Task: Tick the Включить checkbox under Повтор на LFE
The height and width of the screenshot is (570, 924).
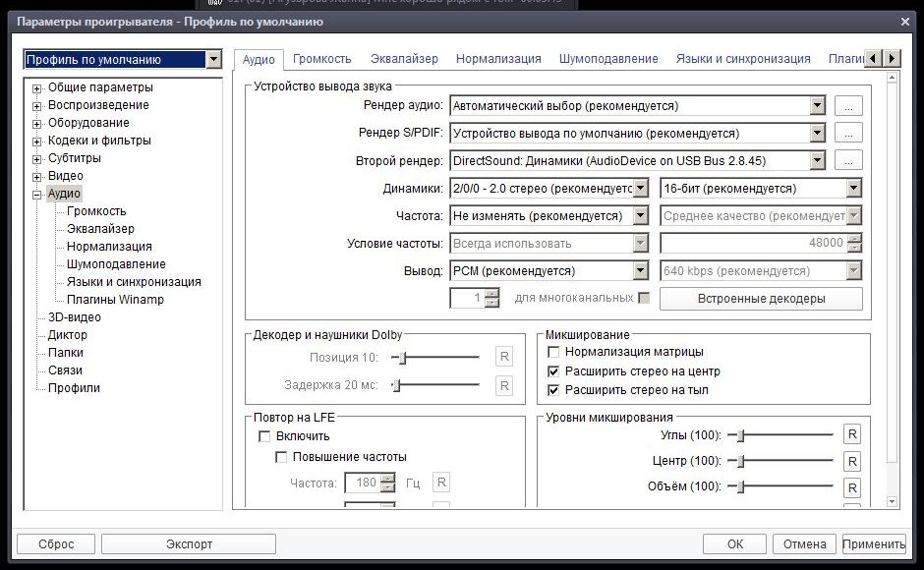Action: pos(264,436)
